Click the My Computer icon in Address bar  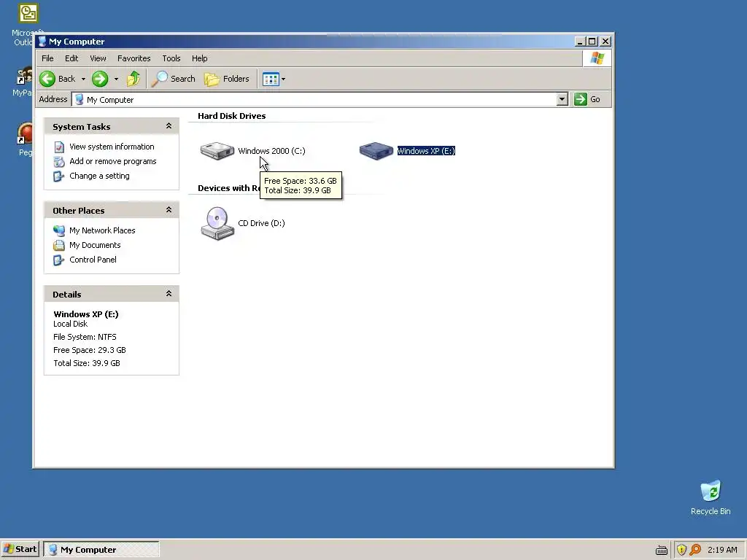tap(80, 99)
